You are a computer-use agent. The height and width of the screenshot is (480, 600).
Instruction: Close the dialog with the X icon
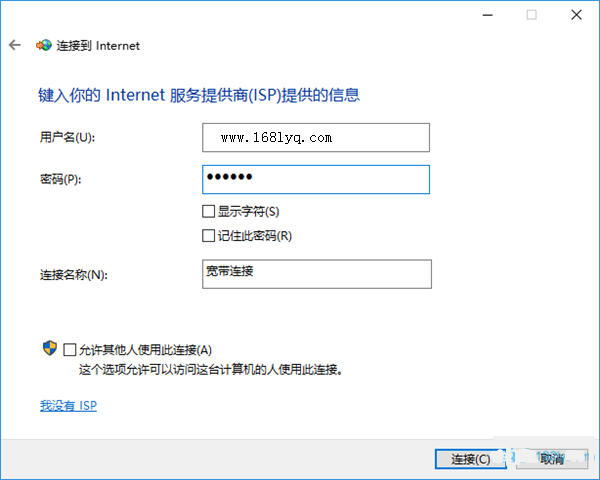(x=576, y=15)
